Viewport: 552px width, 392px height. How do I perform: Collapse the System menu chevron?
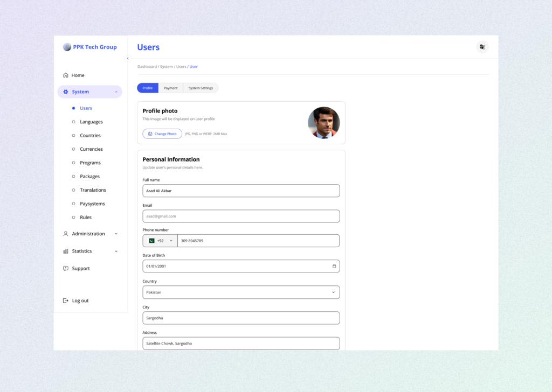point(116,92)
